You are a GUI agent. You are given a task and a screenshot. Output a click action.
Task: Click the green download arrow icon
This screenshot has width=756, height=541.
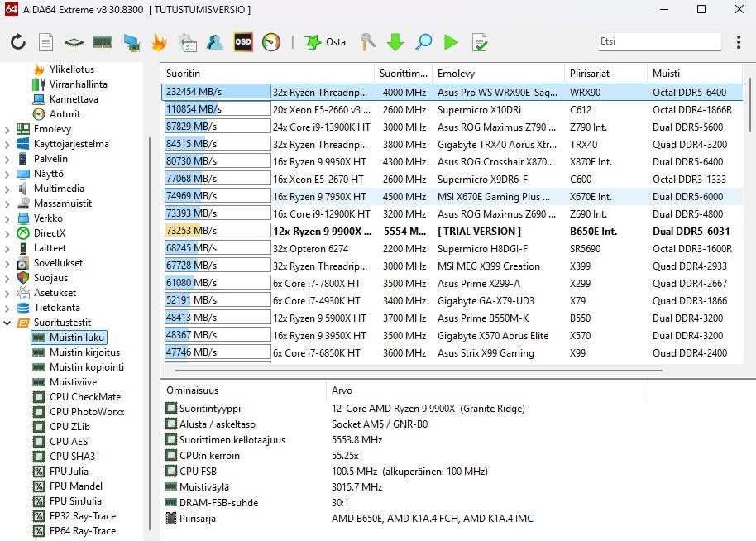pos(395,42)
